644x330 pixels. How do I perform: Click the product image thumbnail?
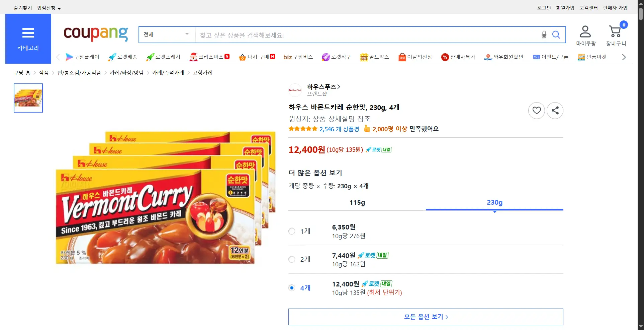[x=28, y=98]
